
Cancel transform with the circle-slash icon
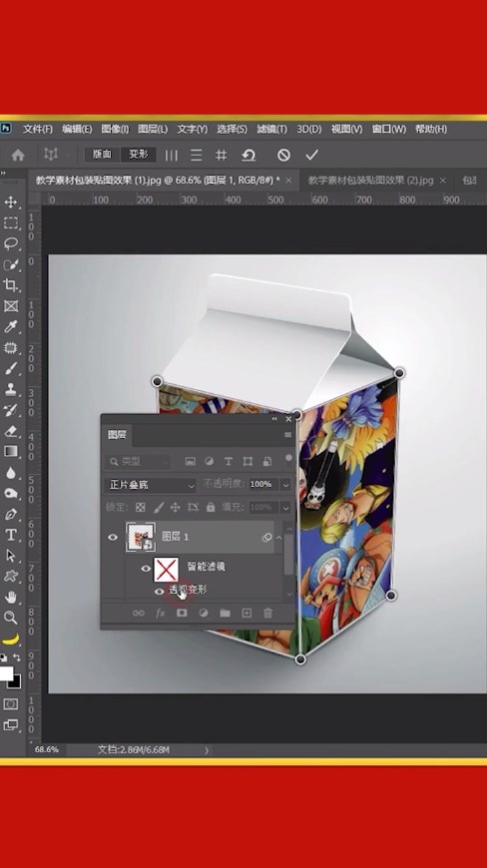[283, 155]
